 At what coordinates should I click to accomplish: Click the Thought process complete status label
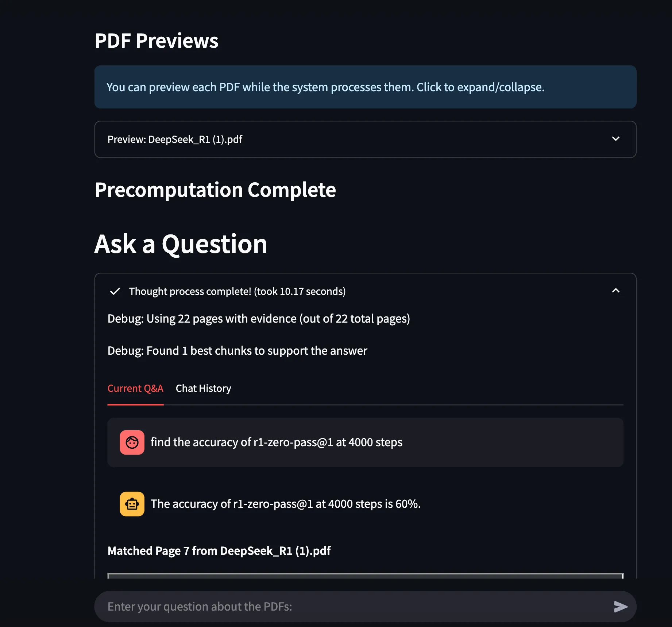coord(237,291)
